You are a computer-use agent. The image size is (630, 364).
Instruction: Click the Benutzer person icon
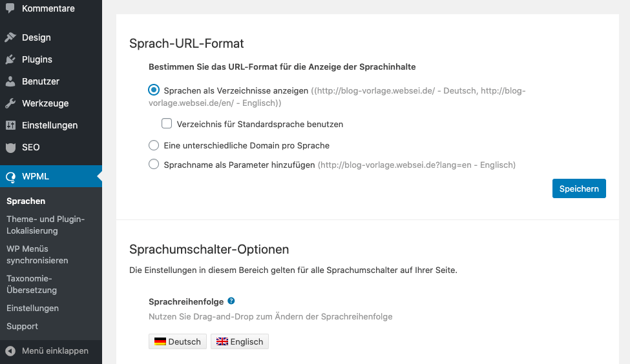pos(10,81)
